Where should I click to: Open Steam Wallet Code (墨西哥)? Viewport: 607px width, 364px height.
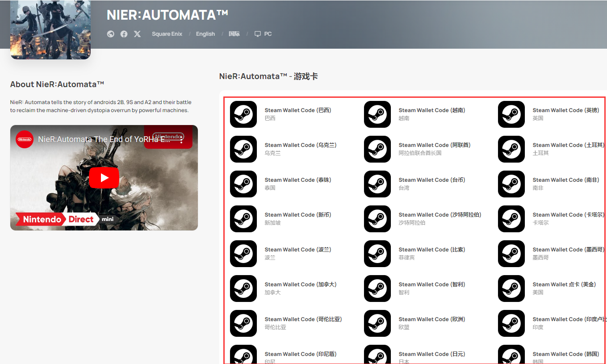(x=569, y=250)
